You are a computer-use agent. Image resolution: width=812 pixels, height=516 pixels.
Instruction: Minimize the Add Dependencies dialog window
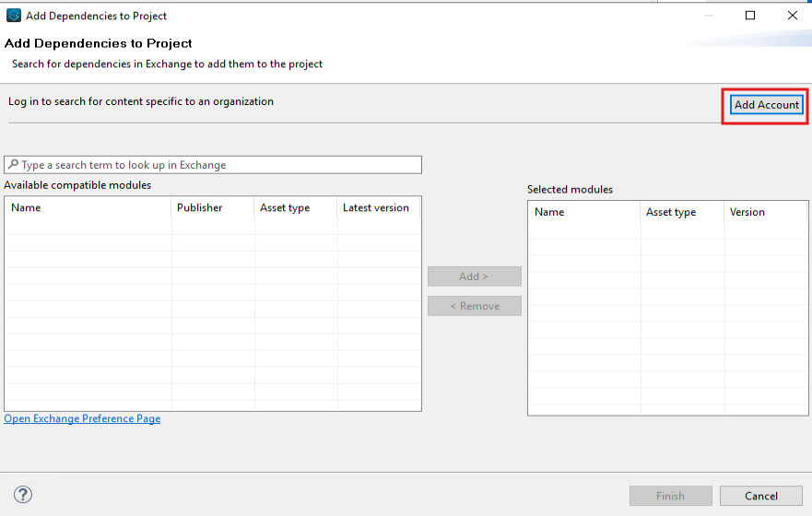(x=708, y=16)
